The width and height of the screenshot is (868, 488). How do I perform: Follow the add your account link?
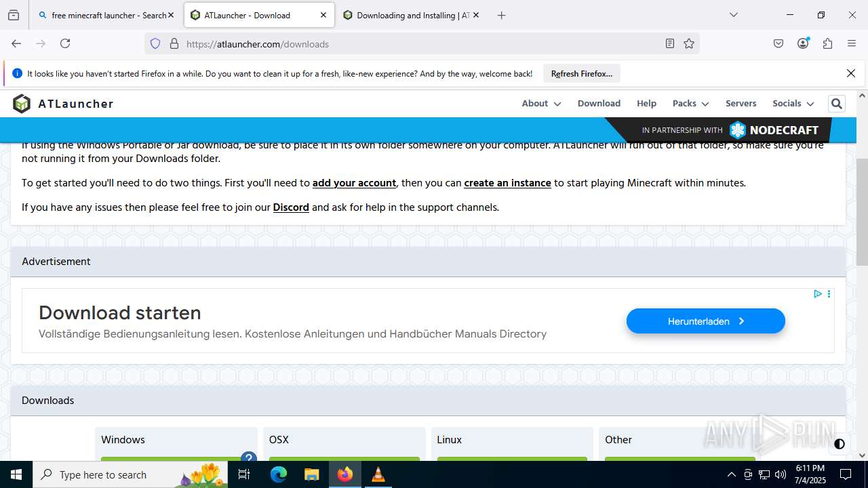(x=354, y=183)
